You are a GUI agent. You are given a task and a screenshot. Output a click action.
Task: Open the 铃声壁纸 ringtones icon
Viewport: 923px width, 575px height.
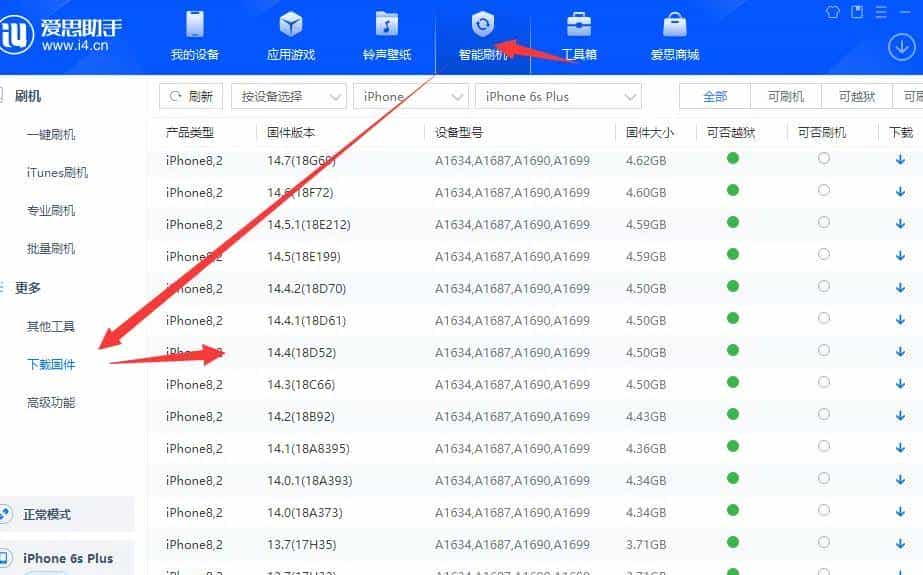point(387,25)
